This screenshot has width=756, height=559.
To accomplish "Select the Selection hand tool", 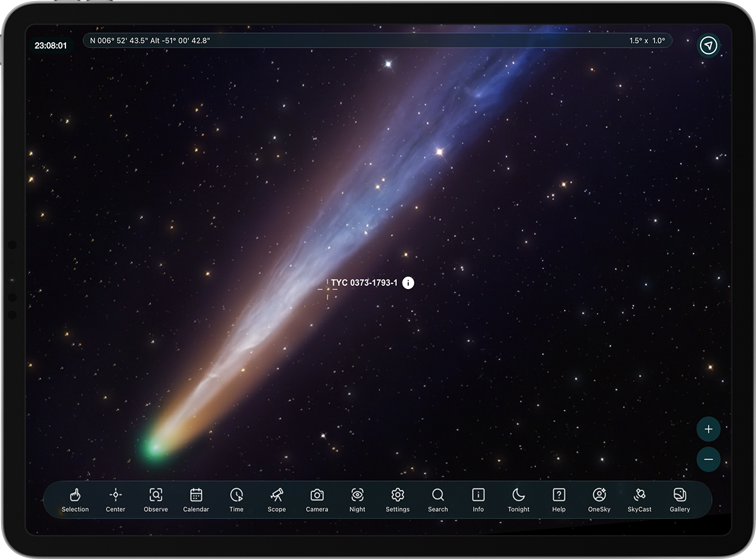I will 75,500.
